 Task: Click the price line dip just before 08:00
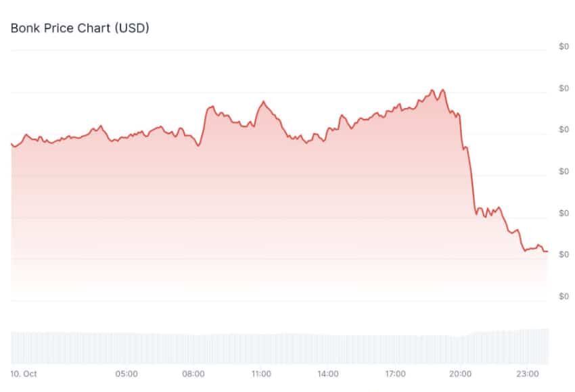[x=198, y=145]
